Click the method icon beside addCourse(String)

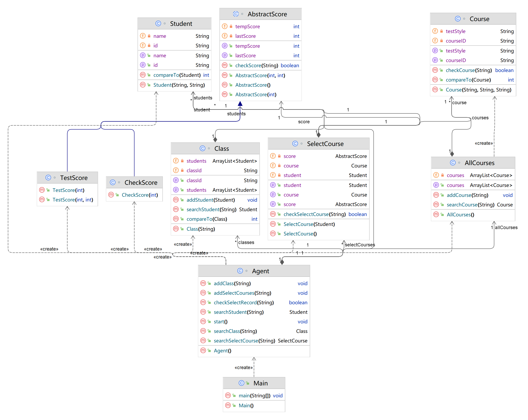[436, 195]
